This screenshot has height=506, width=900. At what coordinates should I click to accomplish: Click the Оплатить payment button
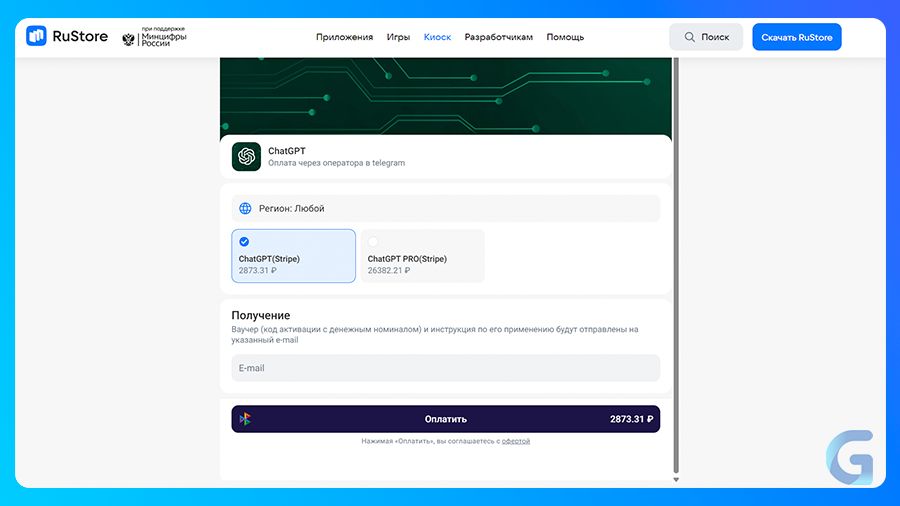click(445, 419)
